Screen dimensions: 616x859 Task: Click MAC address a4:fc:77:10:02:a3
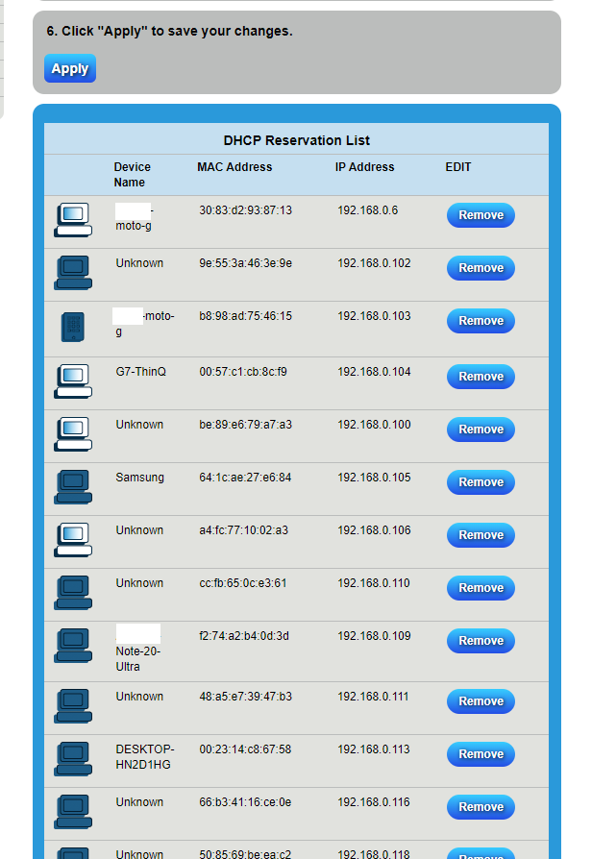point(243,530)
